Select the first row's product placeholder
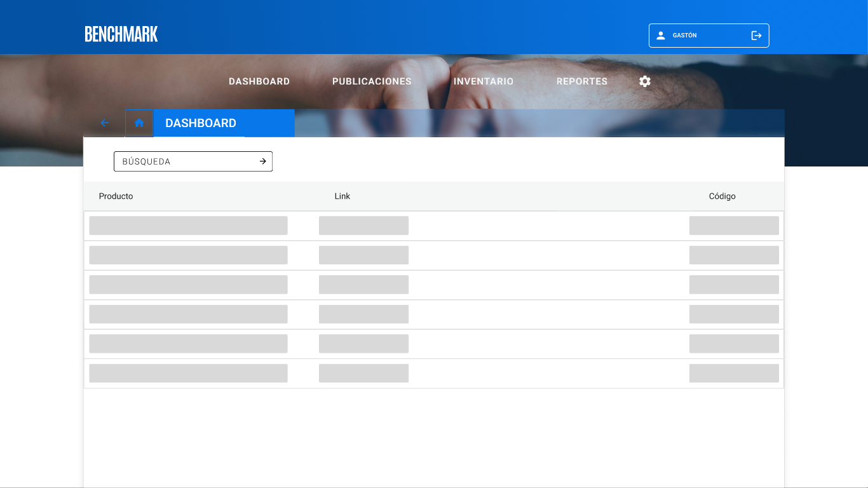The height and width of the screenshot is (488, 868). [188, 226]
